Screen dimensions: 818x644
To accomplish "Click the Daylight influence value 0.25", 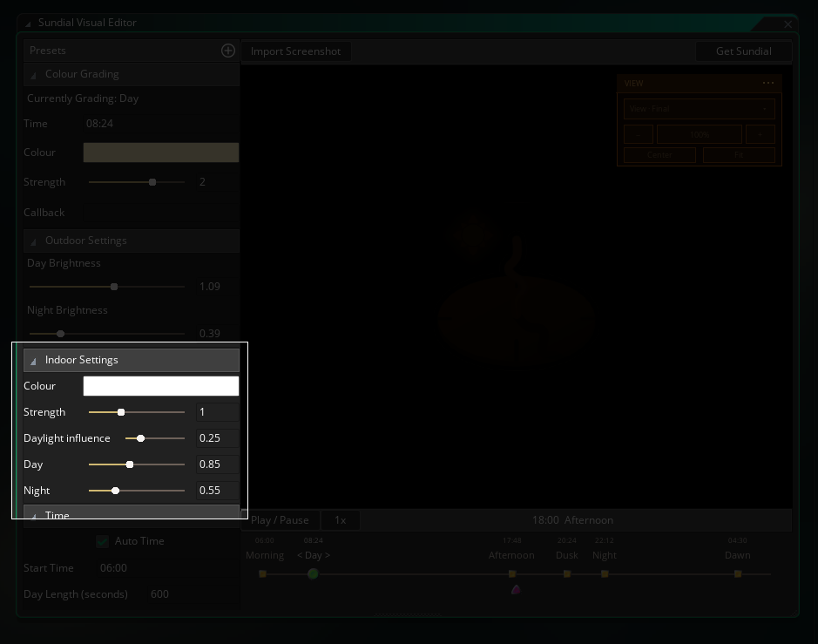I will pos(218,438).
